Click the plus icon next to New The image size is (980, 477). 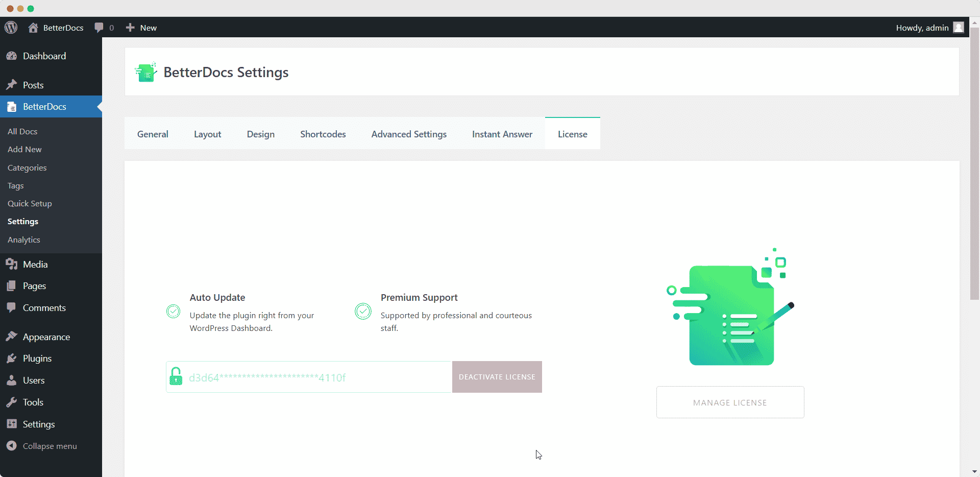(130, 28)
